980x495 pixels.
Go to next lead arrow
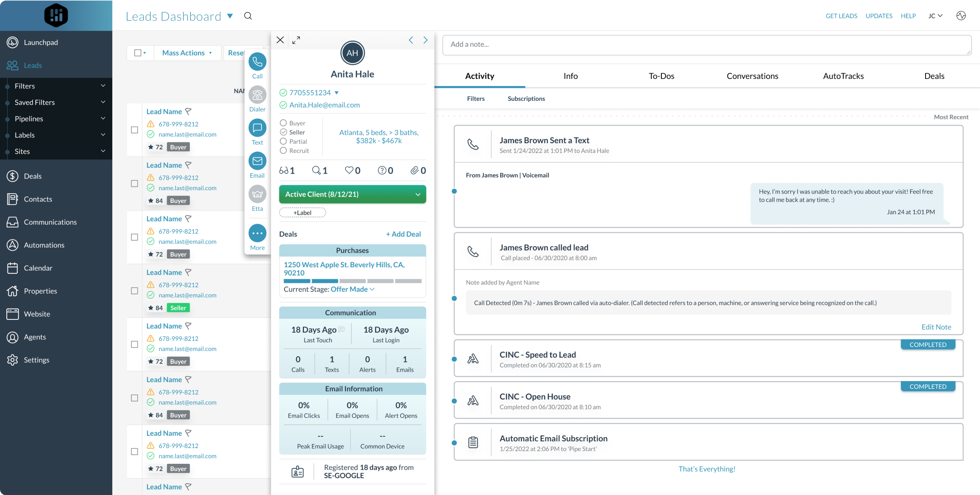coord(425,40)
